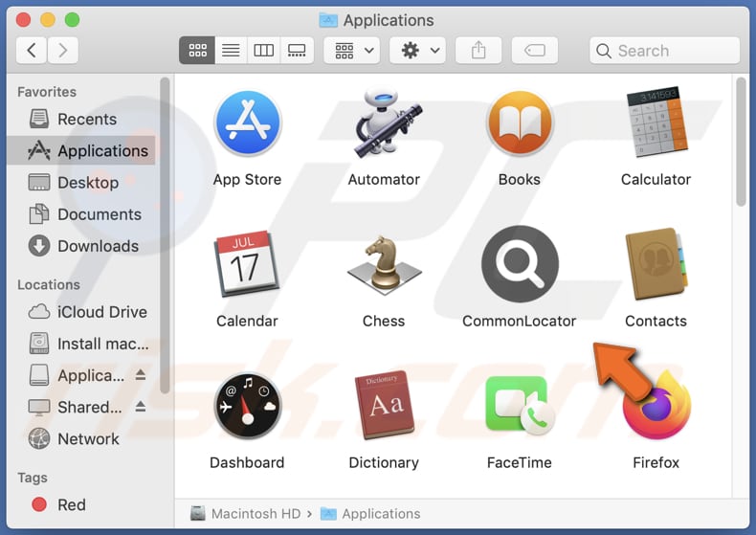Click the sidebar vertical scrollbar

[165, 235]
